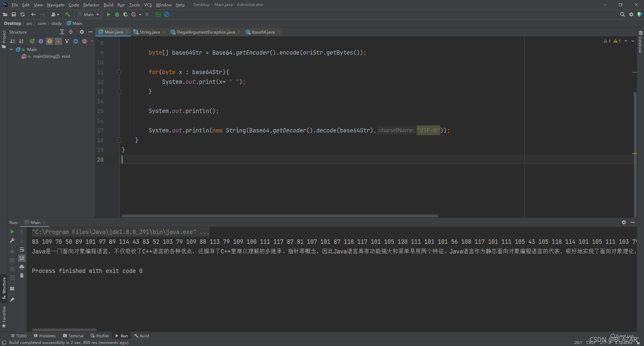Click the Save All disk icon
This screenshot has height=346, width=644.
pyautogui.click(x=14, y=14)
